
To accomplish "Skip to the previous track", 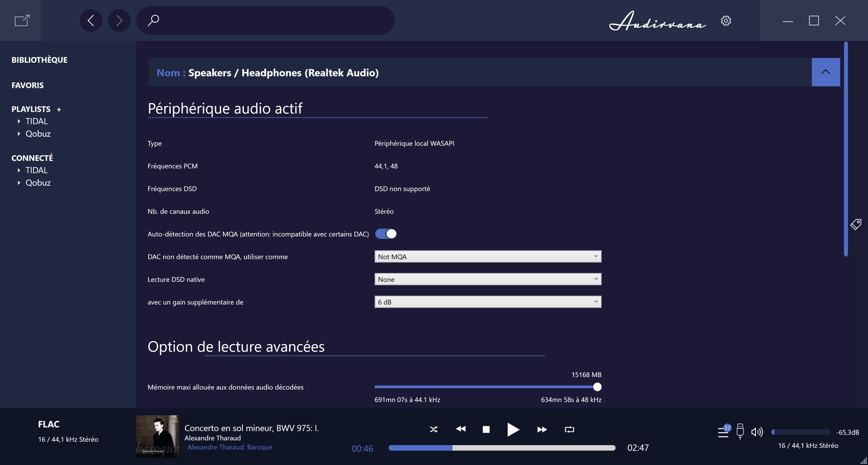I will pos(461,430).
